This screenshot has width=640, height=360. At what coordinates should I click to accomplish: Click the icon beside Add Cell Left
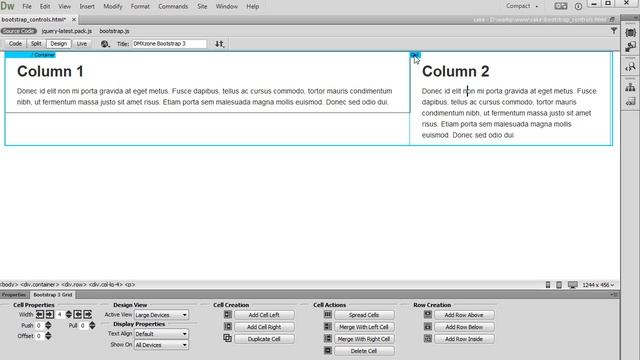click(x=228, y=315)
